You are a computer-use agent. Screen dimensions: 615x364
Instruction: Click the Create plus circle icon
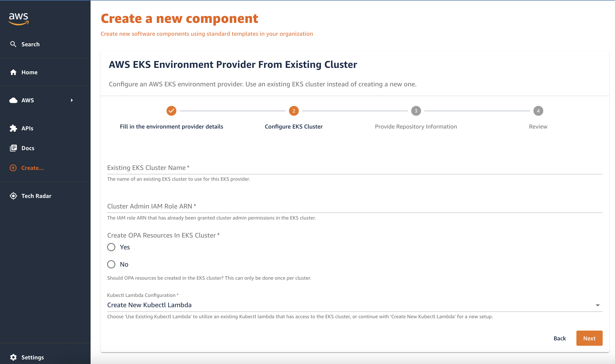(x=13, y=168)
